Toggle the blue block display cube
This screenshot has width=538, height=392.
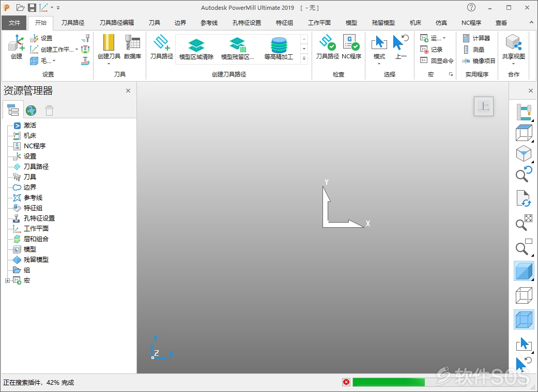click(524, 319)
